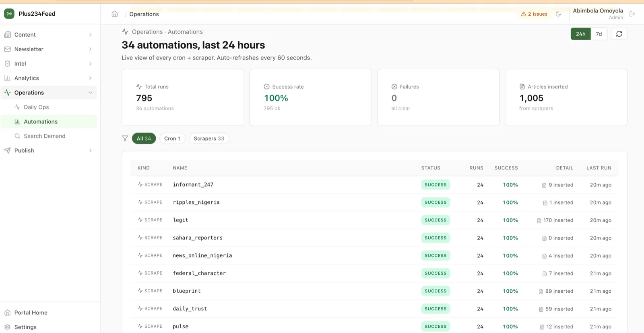Go to Portal Home

(x=31, y=312)
